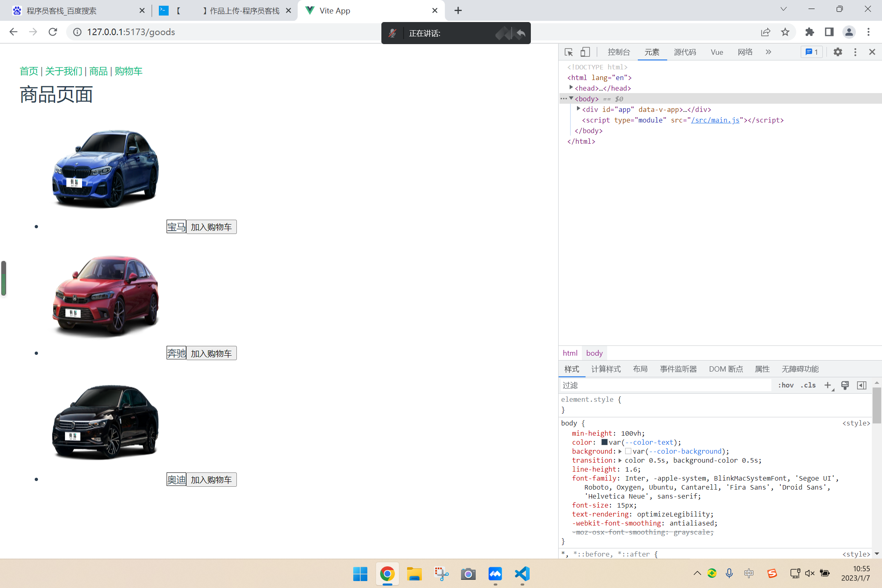
Task: Click the --color-text color swatch
Action: (604, 442)
